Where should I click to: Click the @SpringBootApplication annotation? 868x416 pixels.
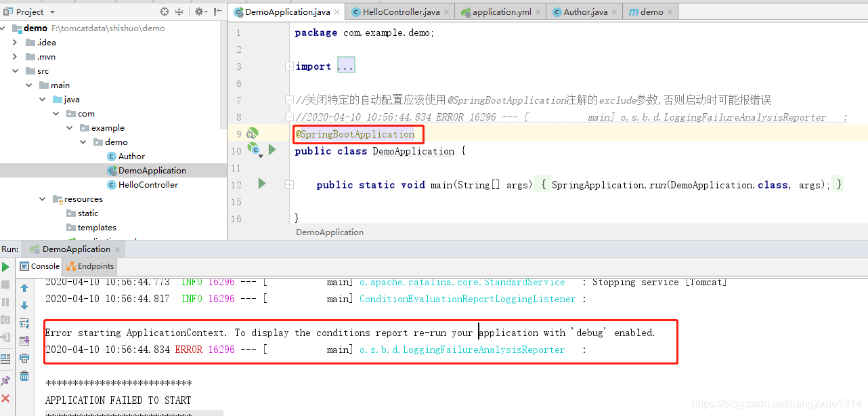[355, 134]
